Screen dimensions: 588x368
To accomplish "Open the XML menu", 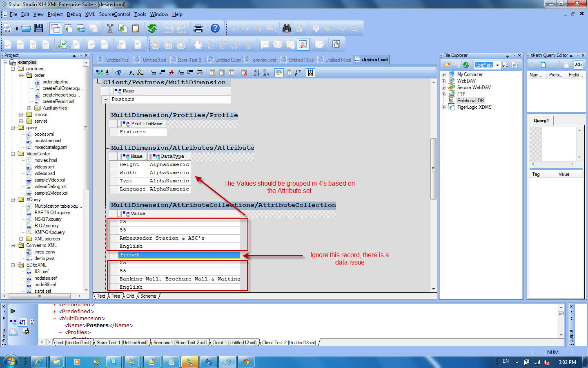I will pyautogui.click(x=90, y=14).
